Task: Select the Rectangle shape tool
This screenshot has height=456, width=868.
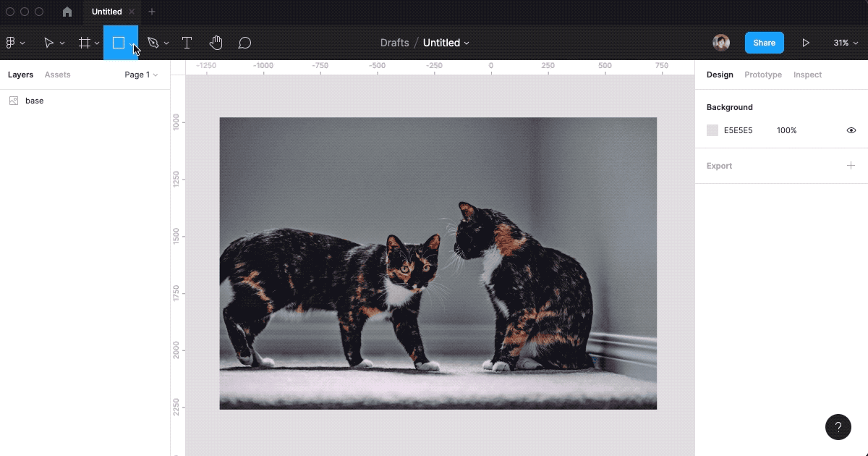Action: (119, 43)
